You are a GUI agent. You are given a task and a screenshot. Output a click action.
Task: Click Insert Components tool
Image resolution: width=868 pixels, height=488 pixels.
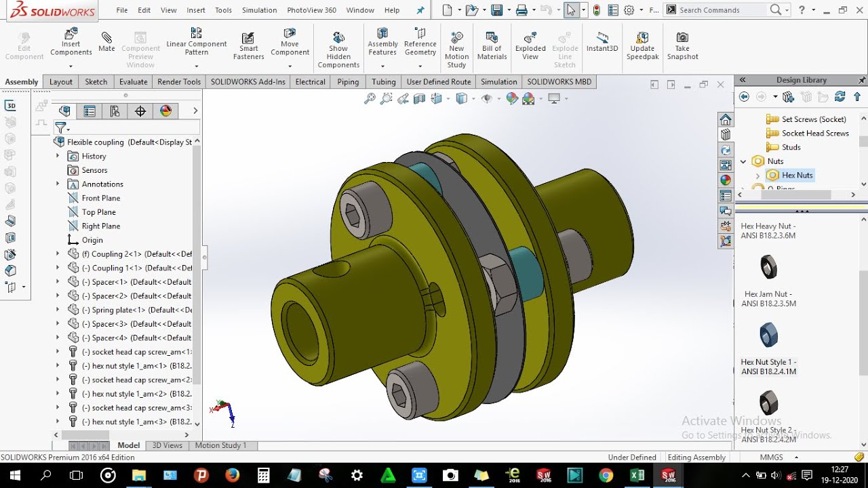[71, 43]
